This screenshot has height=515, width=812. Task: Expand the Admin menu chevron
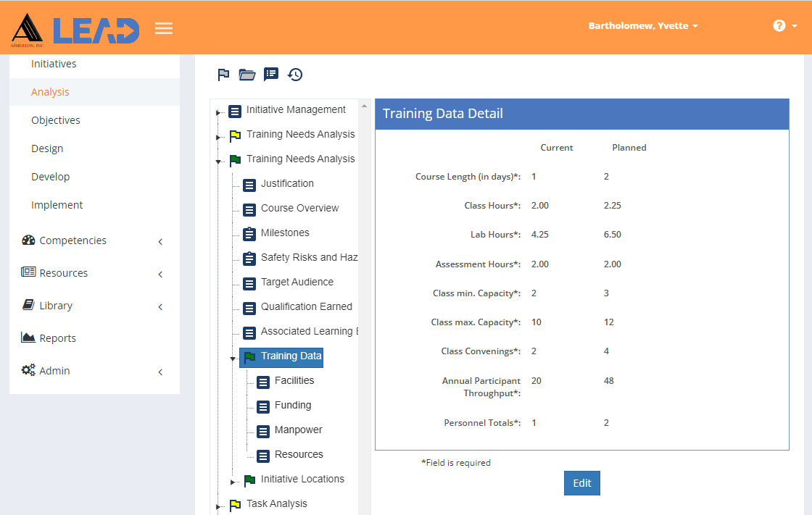(160, 372)
